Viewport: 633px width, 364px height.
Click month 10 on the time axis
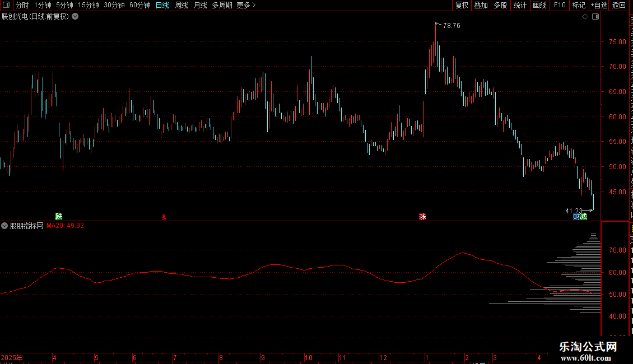click(x=309, y=357)
